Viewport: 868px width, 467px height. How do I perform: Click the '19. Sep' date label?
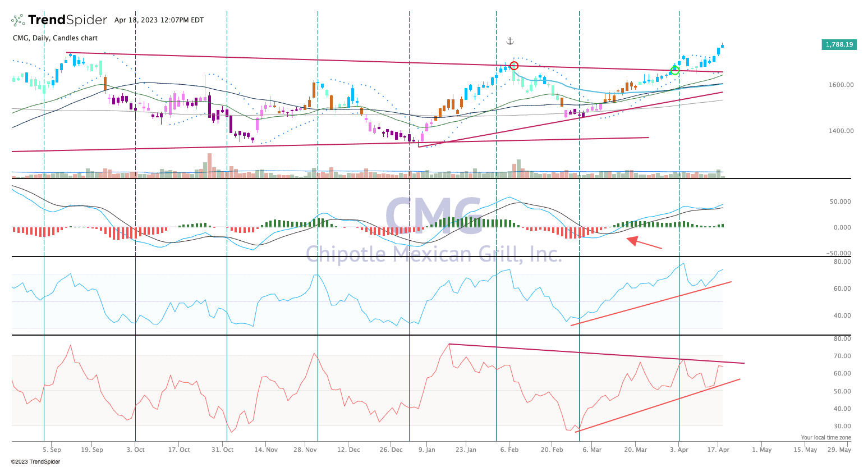92,450
